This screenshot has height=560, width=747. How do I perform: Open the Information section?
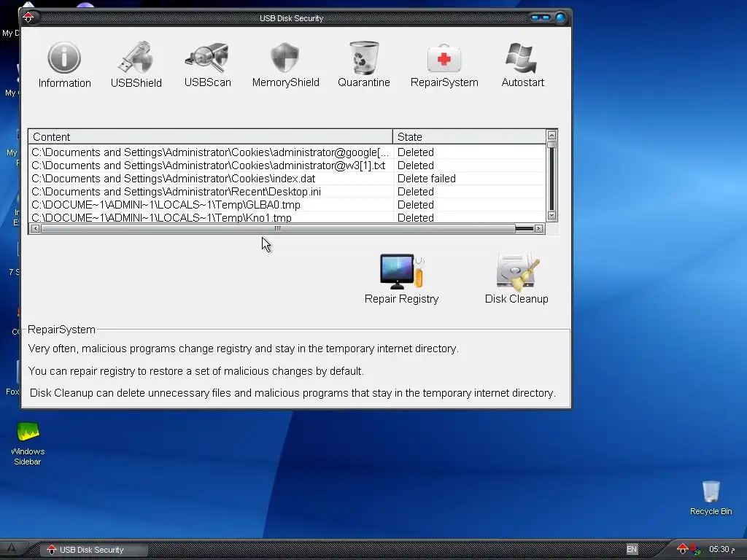[64, 65]
